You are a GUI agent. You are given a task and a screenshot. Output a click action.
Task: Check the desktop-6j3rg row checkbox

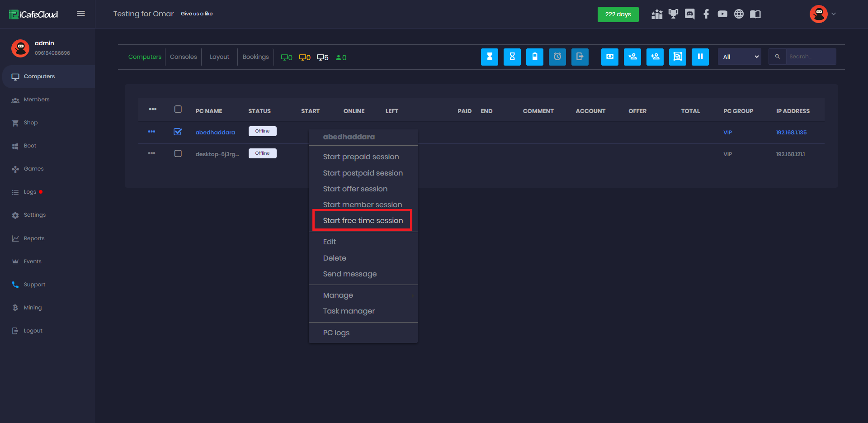[x=178, y=153]
